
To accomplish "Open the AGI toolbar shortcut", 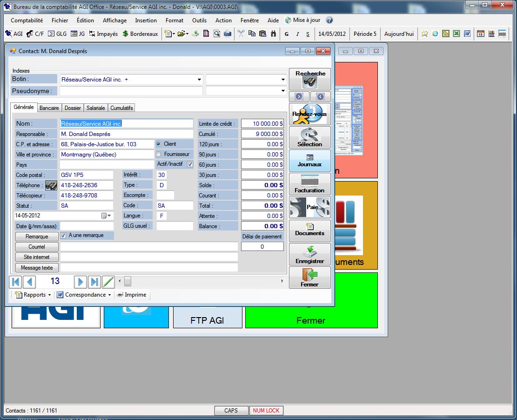I will tap(14, 34).
